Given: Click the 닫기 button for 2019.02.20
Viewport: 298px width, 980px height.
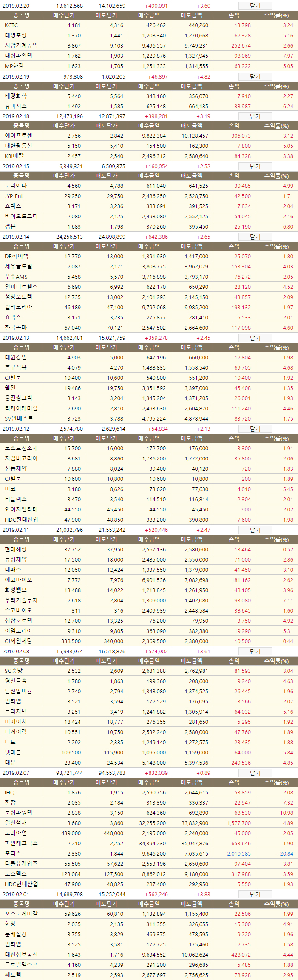Looking at the screenshot, I should click(255, 6).
